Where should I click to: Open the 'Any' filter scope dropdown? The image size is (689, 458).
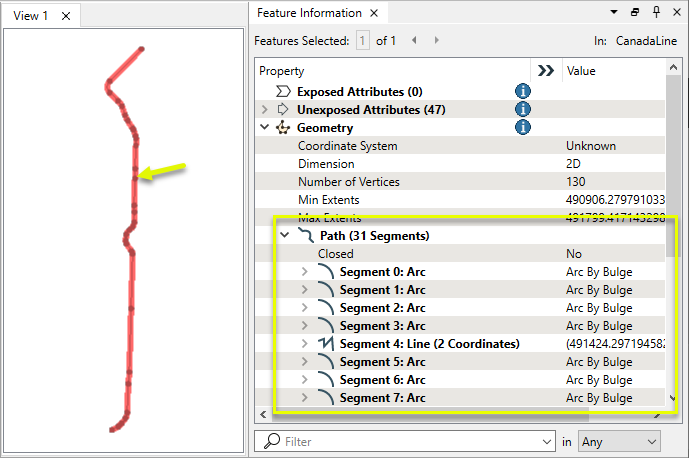tap(619, 441)
